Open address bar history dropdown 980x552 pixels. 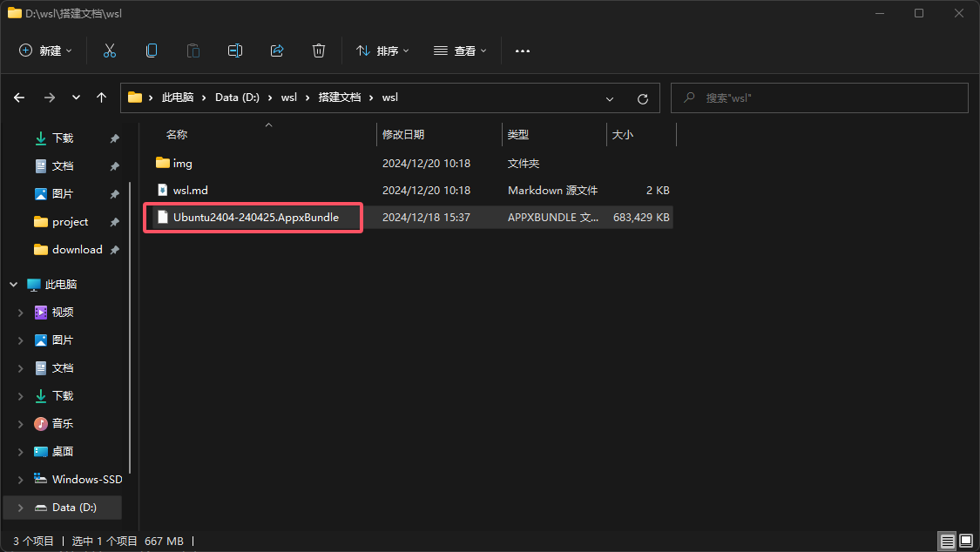click(x=610, y=98)
